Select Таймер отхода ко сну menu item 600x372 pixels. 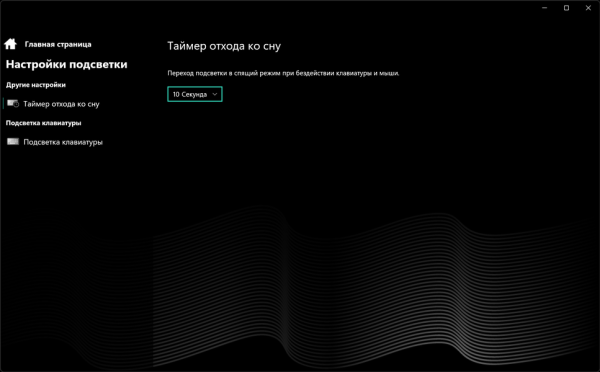pos(61,104)
